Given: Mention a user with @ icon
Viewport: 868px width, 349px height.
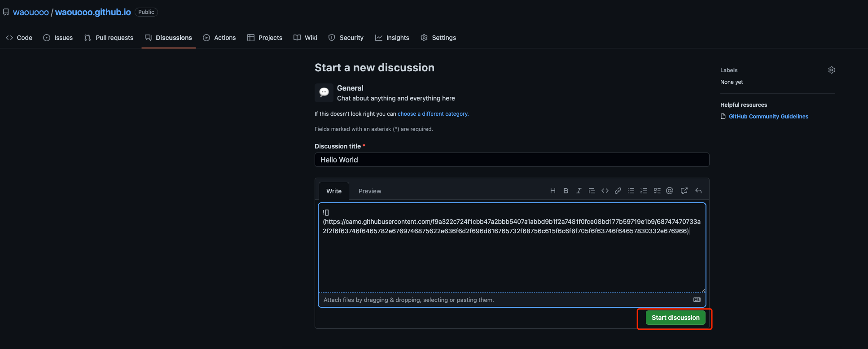Looking at the screenshot, I should pyautogui.click(x=670, y=191).
